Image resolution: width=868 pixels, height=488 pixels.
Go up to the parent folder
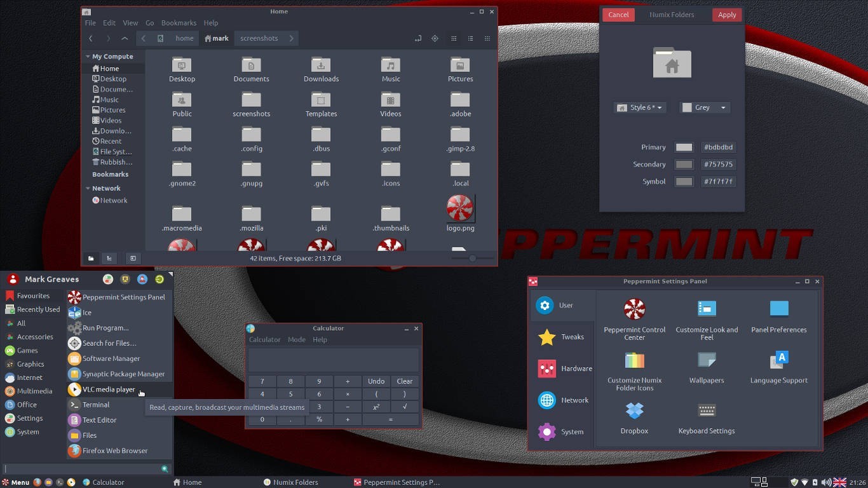pyautogui.click(x=125, y=38)
